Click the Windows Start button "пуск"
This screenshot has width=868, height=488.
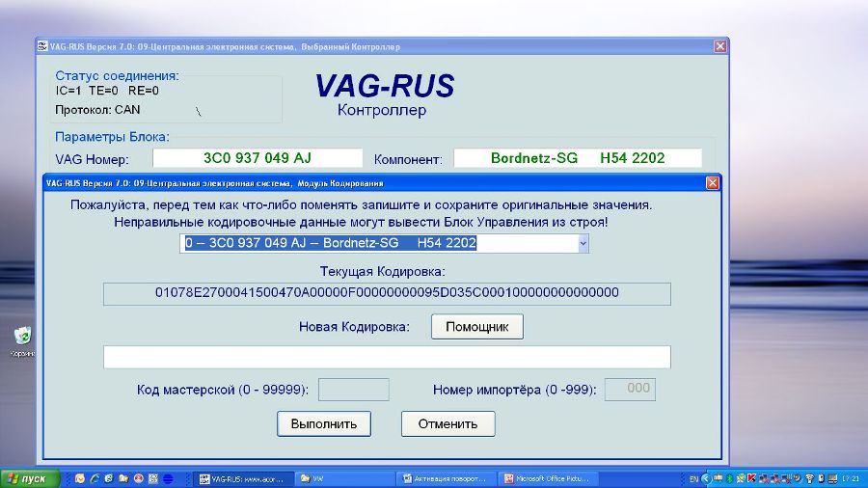(30, 478)
